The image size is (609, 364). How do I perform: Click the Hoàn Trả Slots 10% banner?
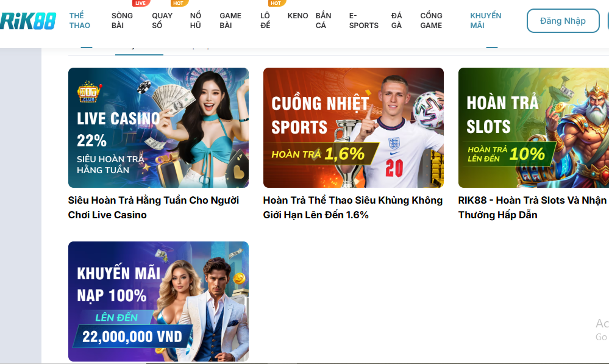[x=533, y=127]
